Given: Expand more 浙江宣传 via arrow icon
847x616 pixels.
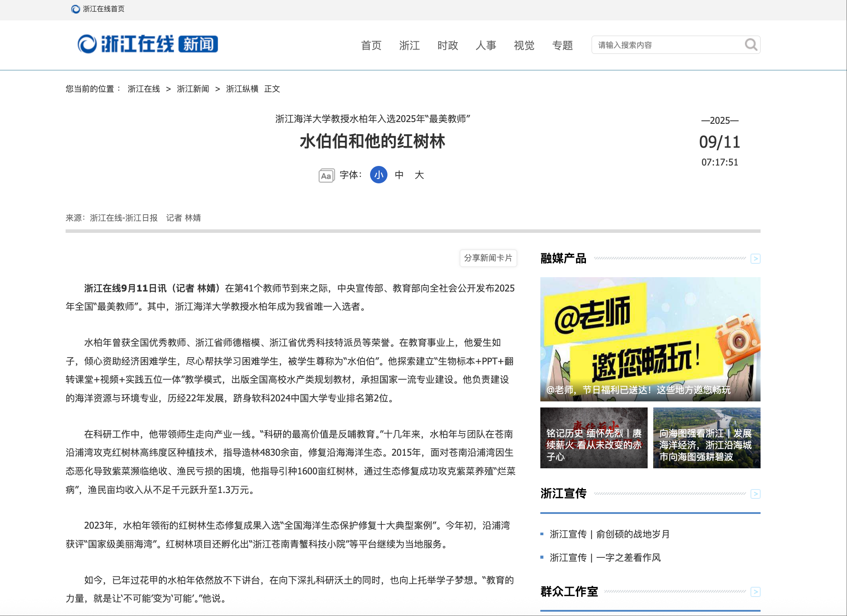Looking at the screenshot, I should pyautogui.click(x=755, y=494).
